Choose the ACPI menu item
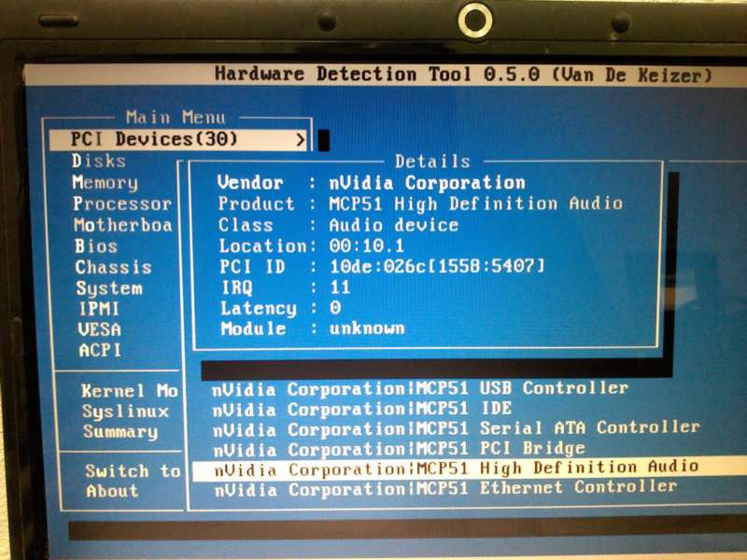 coord(99,350)
